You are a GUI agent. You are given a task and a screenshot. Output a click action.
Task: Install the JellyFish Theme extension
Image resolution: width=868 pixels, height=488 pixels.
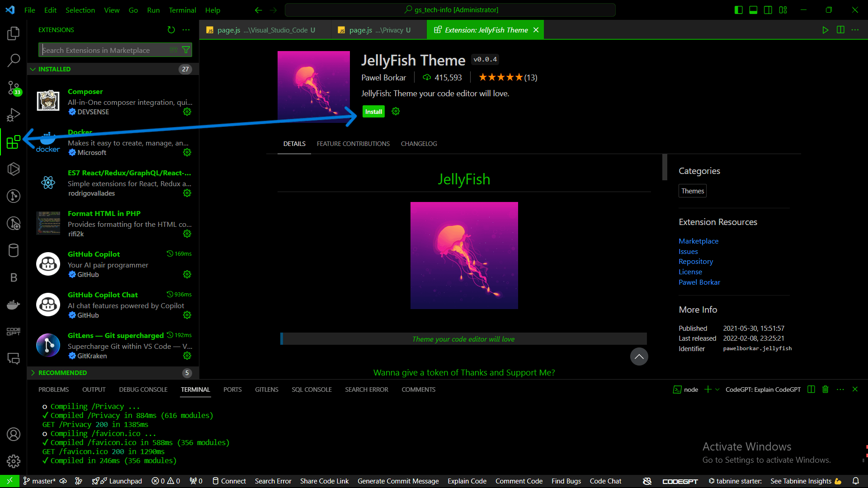tap(373, 112)
